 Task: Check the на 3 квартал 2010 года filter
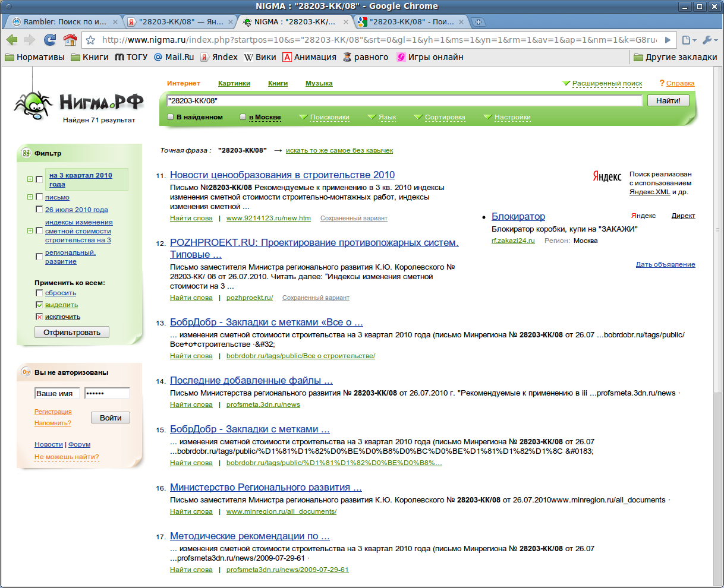39,179
